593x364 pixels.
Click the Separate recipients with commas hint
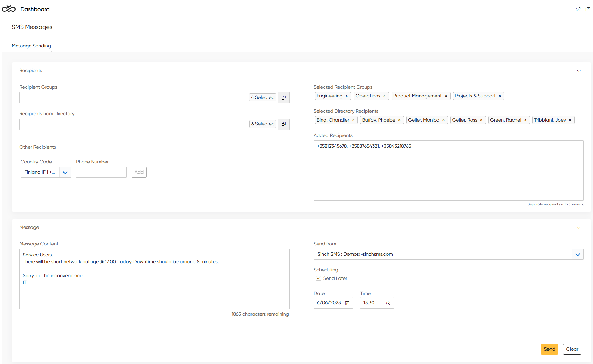pyautogui.click(x=556, y=204)
